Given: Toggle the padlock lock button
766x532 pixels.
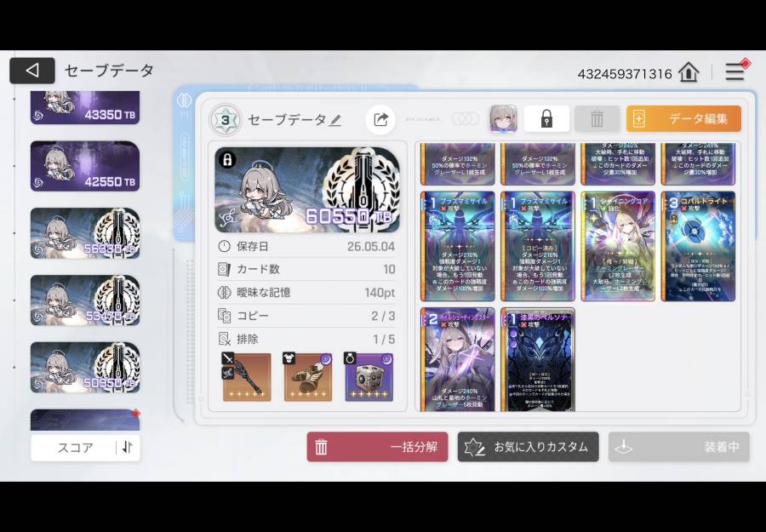Looking at the screenshot, I should (546, 118).
